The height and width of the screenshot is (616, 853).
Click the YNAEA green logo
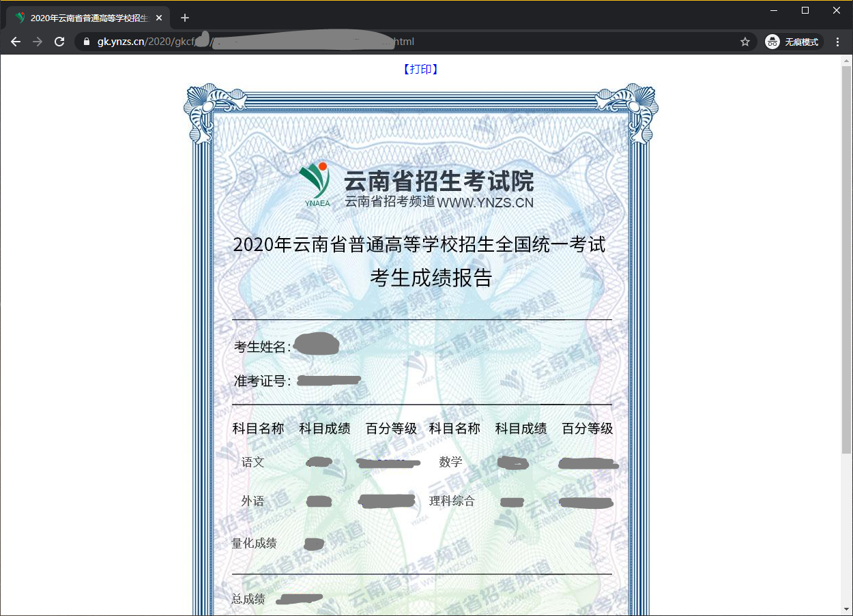pyautogui.click(x=316, y=184)
